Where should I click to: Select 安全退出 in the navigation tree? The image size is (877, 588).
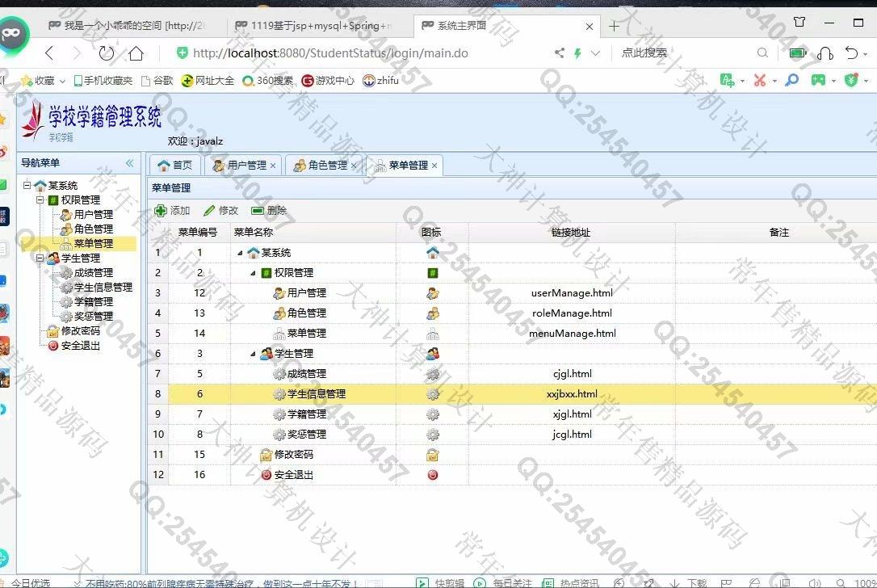coord(80,346)
